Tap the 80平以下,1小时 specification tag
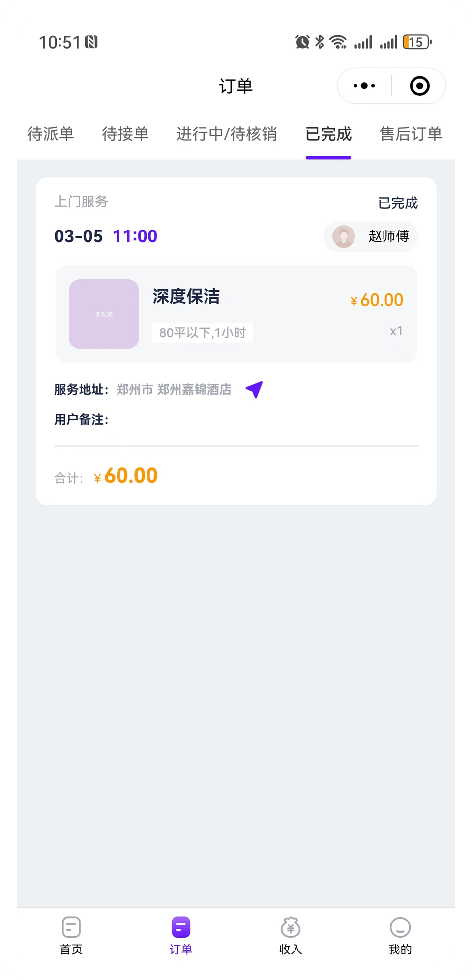Image resolution: width=472 pixels, height=980 pixels. (203, 333)
